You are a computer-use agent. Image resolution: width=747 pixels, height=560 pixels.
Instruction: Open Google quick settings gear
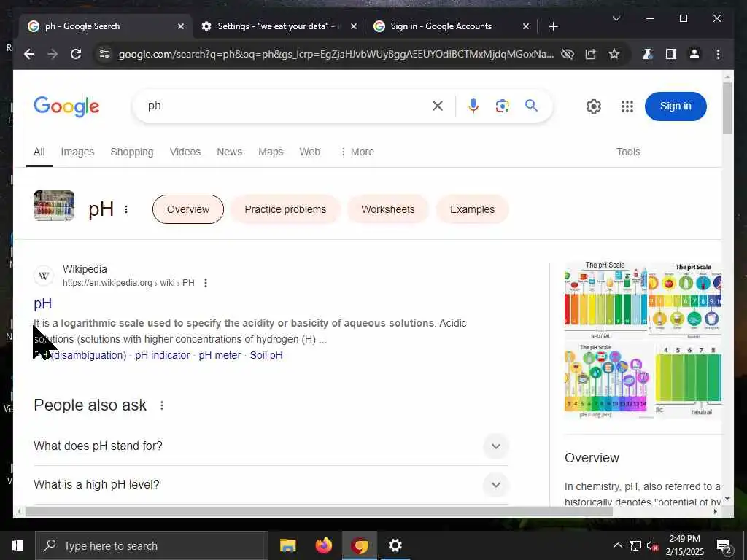point(594,106)
